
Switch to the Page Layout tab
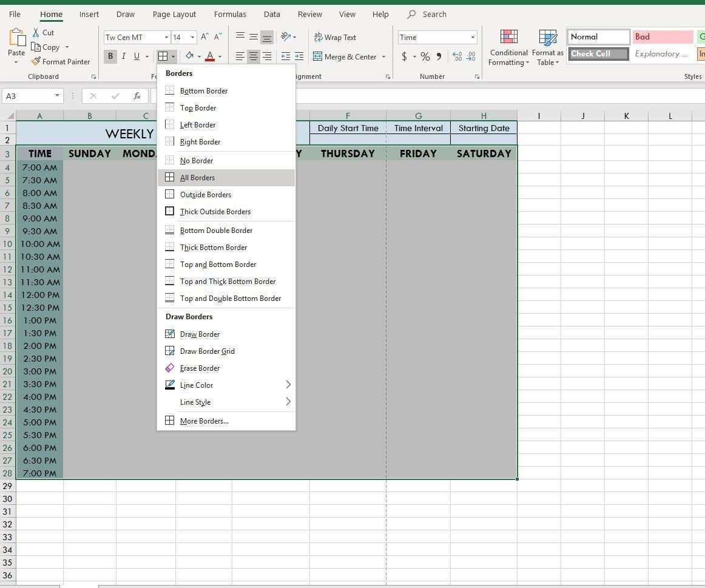[174, 14]
